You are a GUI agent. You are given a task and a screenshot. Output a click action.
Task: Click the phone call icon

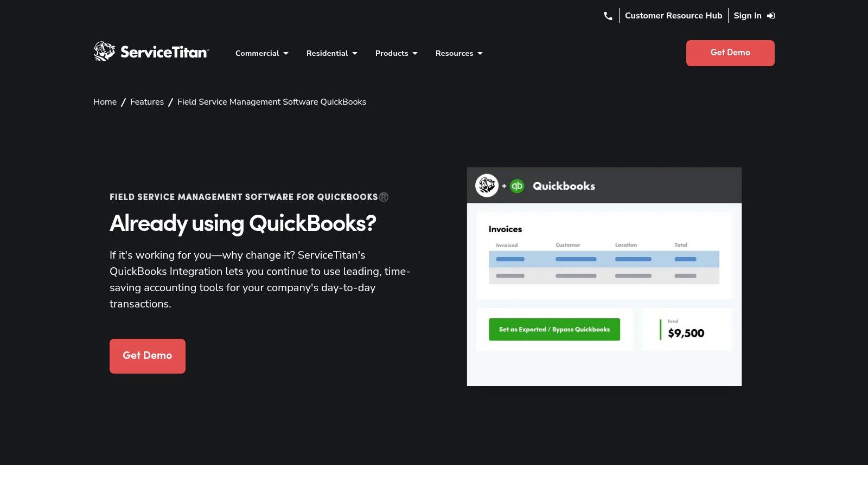(x=608, y=16)
